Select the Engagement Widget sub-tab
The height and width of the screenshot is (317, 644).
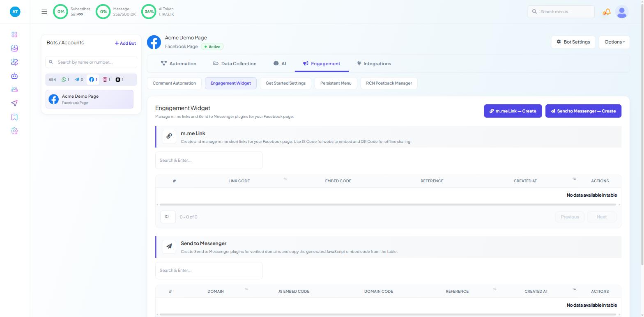click(x=231, y=83)
